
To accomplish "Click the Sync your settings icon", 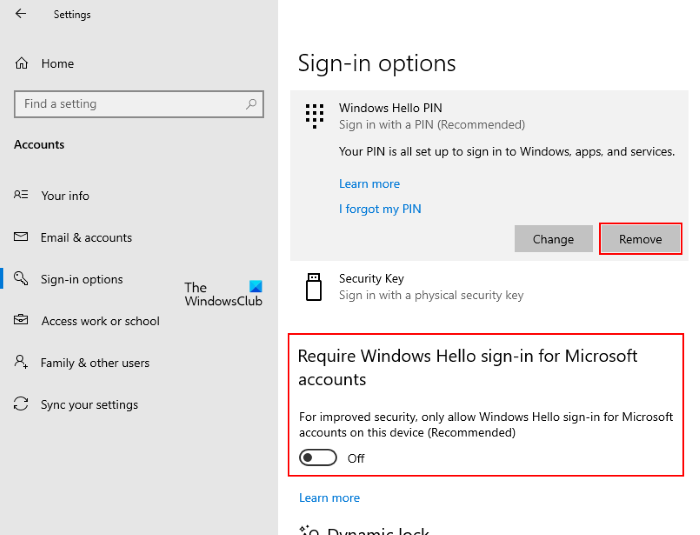I will pos(21,404).
